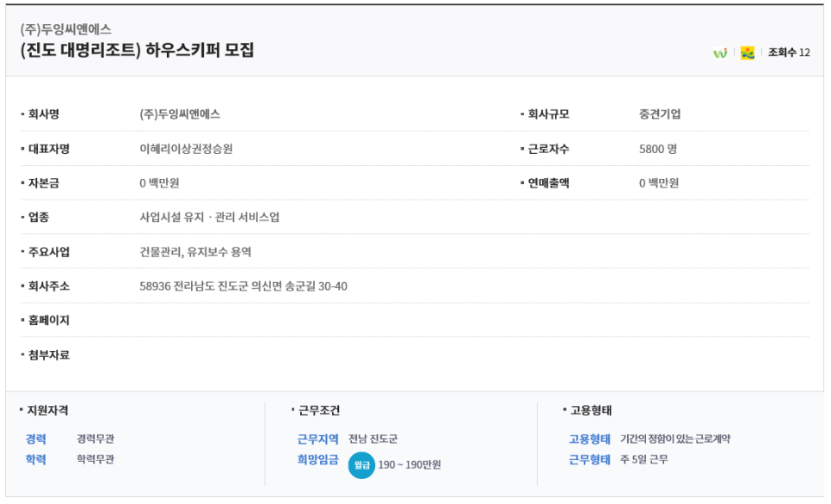Image resolution: width=831 pixels, height=504 pixels.
Task: Select the 회사주소 label
Action: (49, 286)
